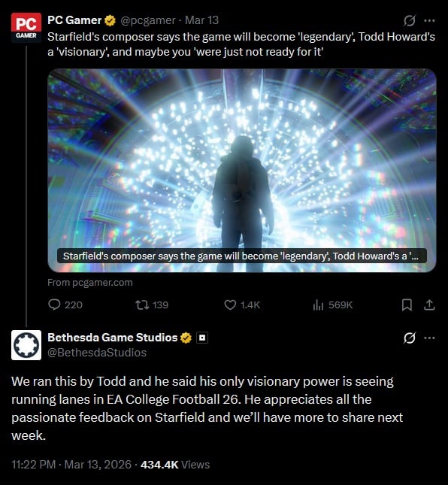The image size is (448, 485).
Task: Open the pcgamer.com source link
Action: [90, 283]
